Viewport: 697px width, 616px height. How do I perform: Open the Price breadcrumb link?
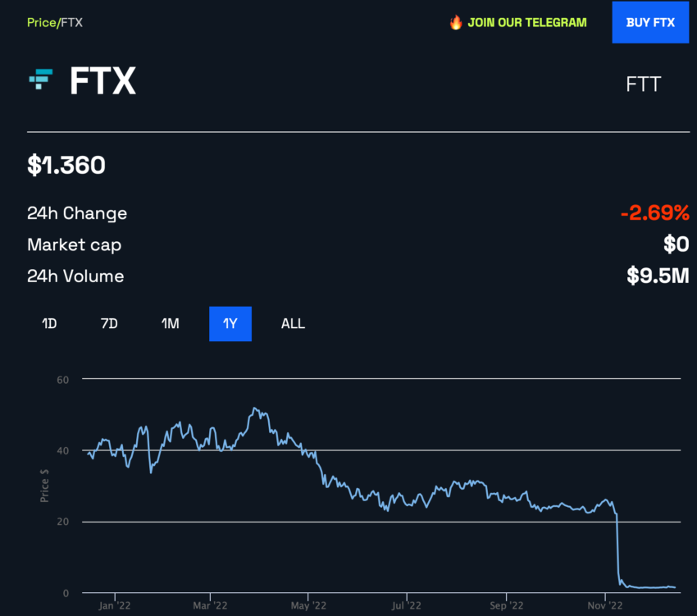(40, 22)
